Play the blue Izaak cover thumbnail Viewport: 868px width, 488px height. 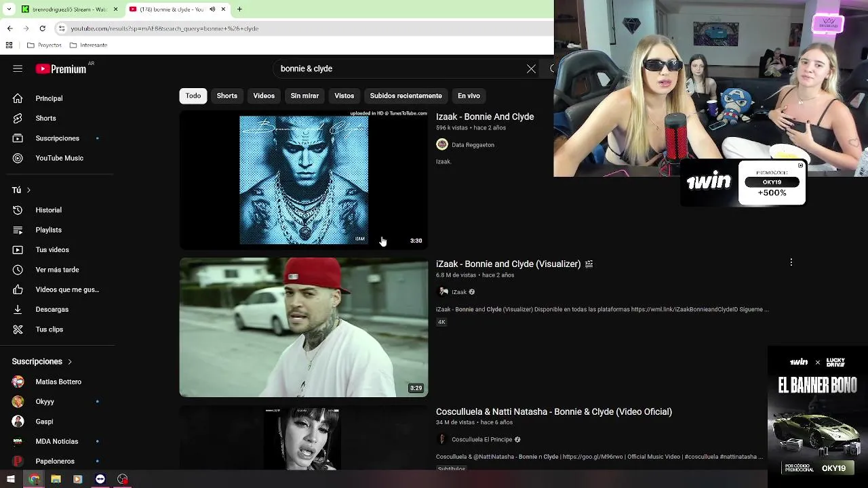pos(304,180)
